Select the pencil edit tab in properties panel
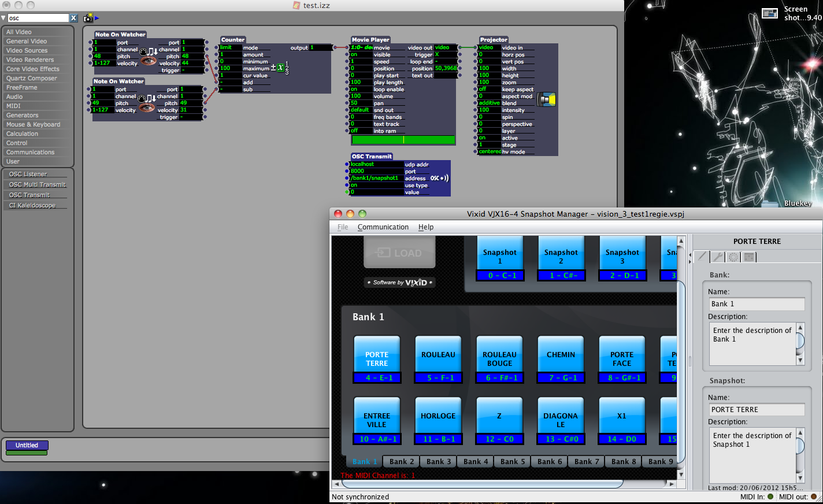This screenshot has height=504, width=823. pyautogui.click(x=702, y=257)
